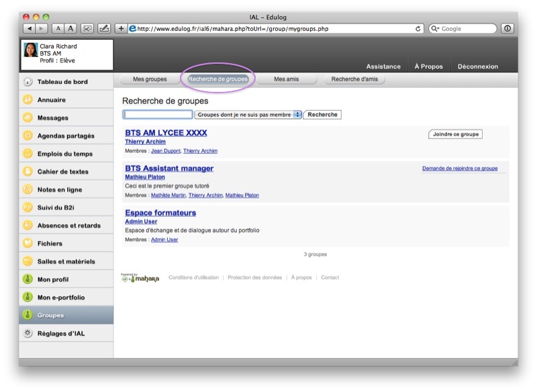
Task: Open the Google search engine dropdown
Action: pos(436,29)
